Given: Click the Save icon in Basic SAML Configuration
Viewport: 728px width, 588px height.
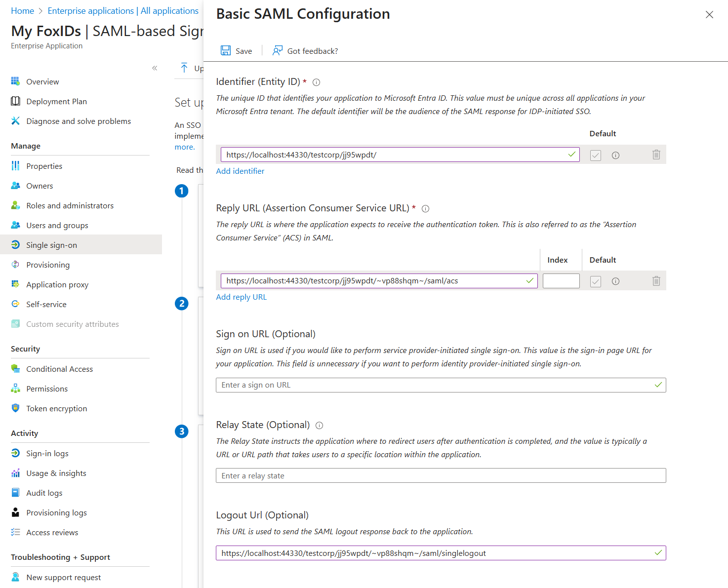Looking at the screenshot, I should point(227,50).
